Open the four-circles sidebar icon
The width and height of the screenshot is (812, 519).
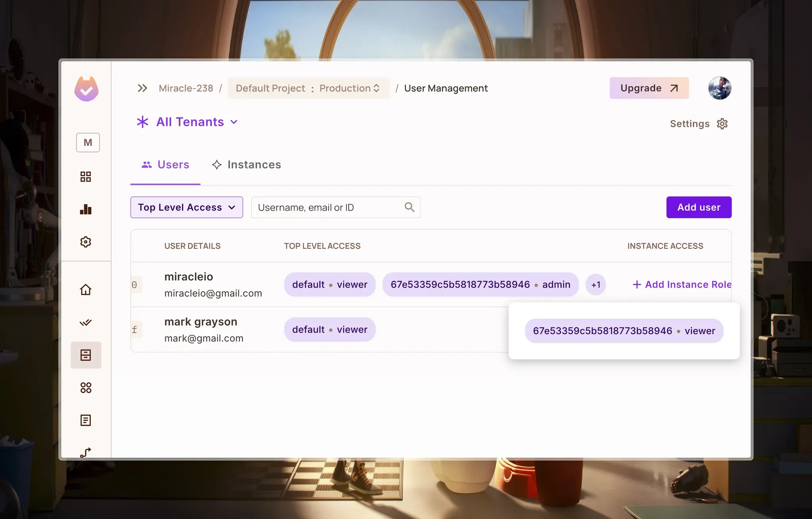pyautogui.click(x=86, y=388)
